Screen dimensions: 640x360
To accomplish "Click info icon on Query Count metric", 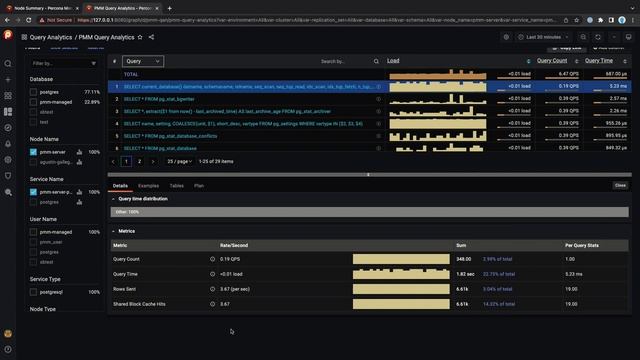I will 212,259.
